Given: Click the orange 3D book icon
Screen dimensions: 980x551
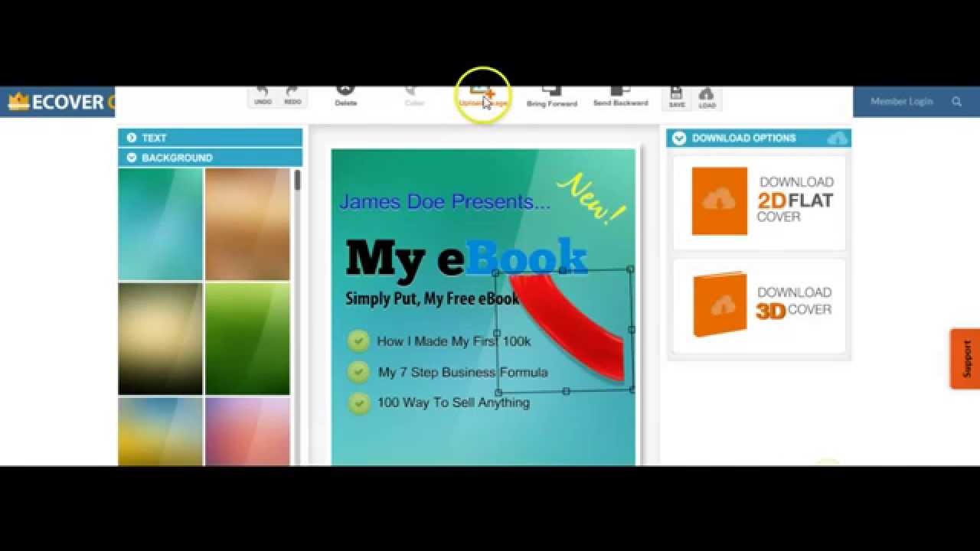Looking at the screenshot, I should point(720,304).
